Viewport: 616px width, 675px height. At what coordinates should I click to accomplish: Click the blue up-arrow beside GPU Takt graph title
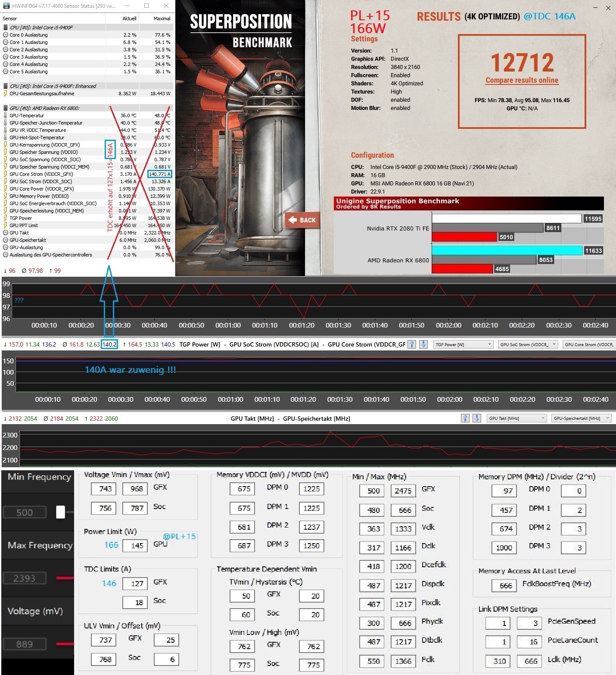tap(465, 418)
